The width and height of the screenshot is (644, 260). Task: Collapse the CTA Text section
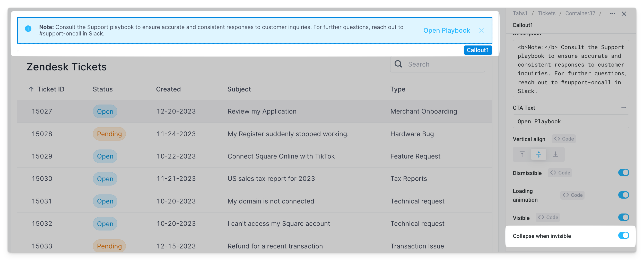coord(624,108)
